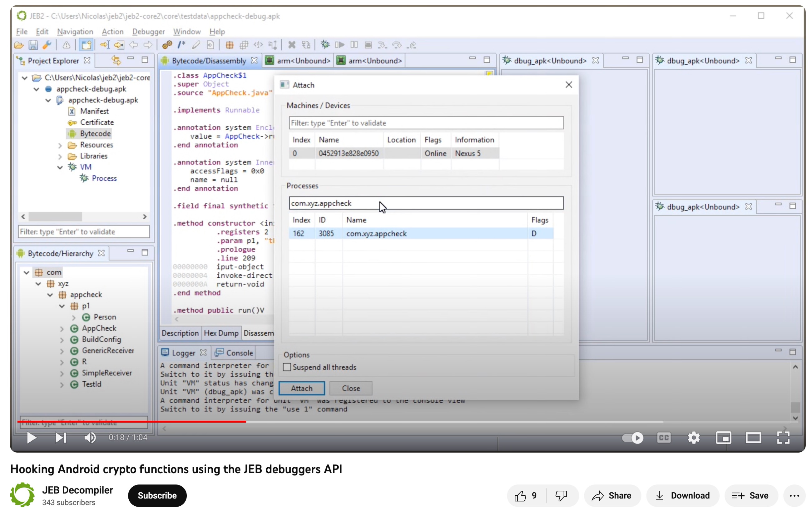Enable Suspend all threads checkbox

(287, 367)
